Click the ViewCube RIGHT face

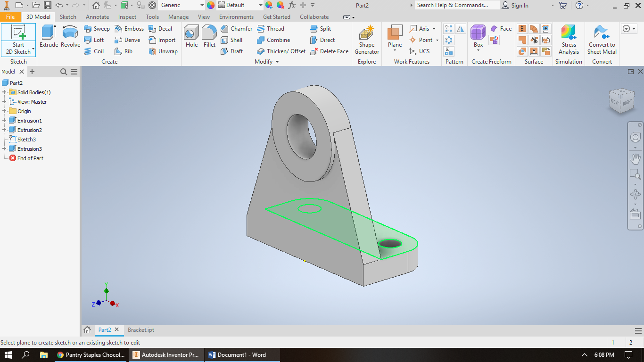tap(627, 102)
